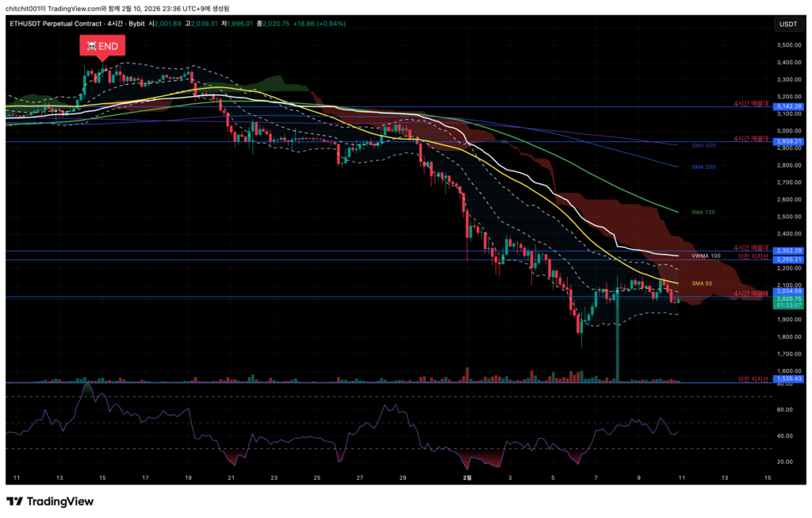
Task: Select the VWMA 100 line label
Action: (706, 256)
